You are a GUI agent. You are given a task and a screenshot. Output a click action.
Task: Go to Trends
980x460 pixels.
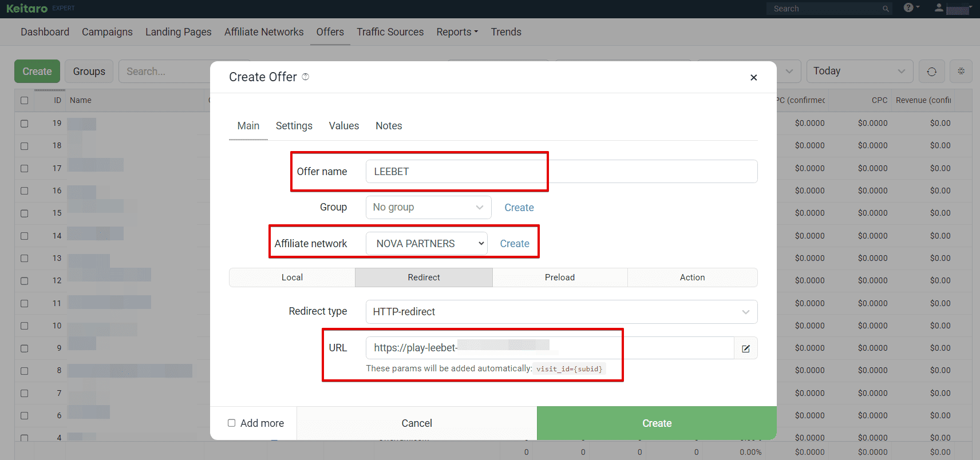[506, 32]
